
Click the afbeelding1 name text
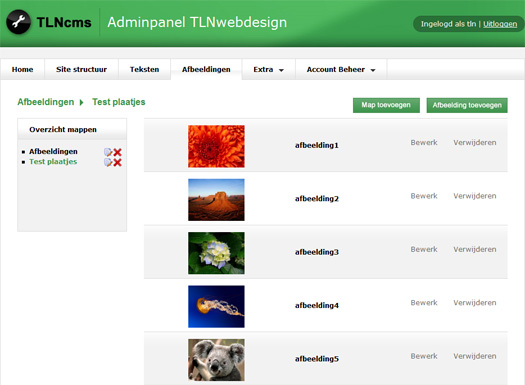[317, 145]
